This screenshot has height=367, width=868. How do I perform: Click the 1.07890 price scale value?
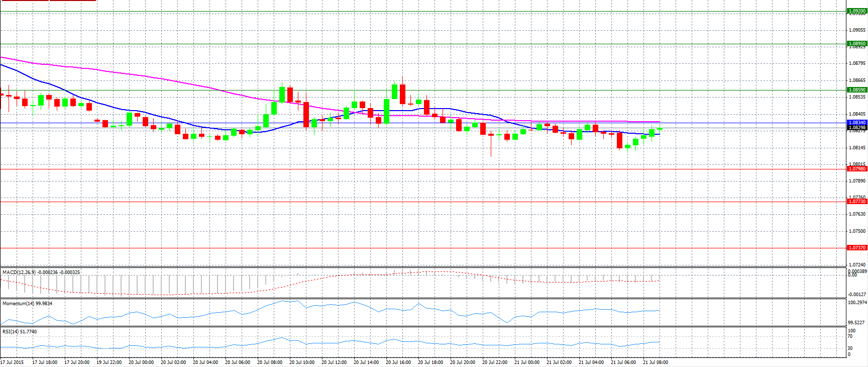[857, 181]
